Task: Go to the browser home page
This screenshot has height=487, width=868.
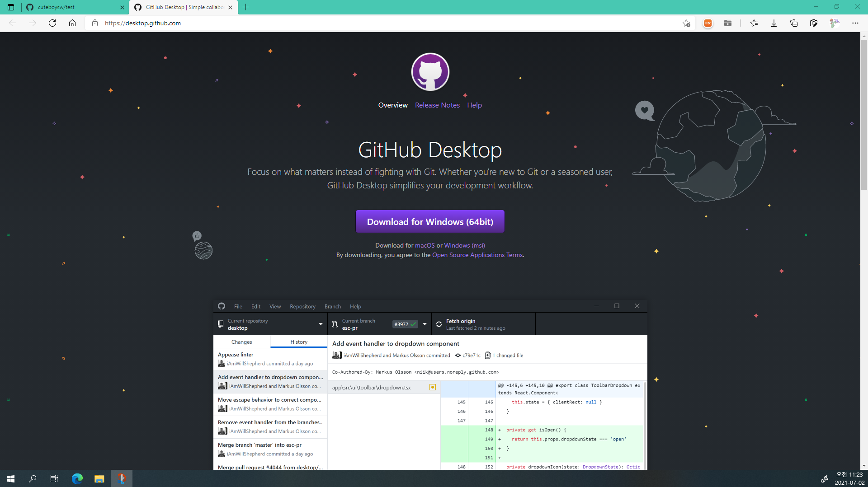Action: (x=72, y=23)
